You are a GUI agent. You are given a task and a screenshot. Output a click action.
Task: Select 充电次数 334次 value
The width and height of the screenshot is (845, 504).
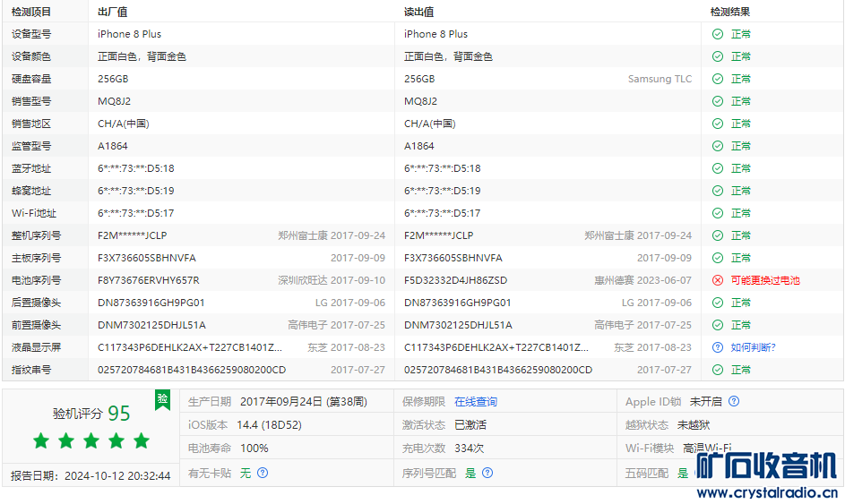point(469,448)
